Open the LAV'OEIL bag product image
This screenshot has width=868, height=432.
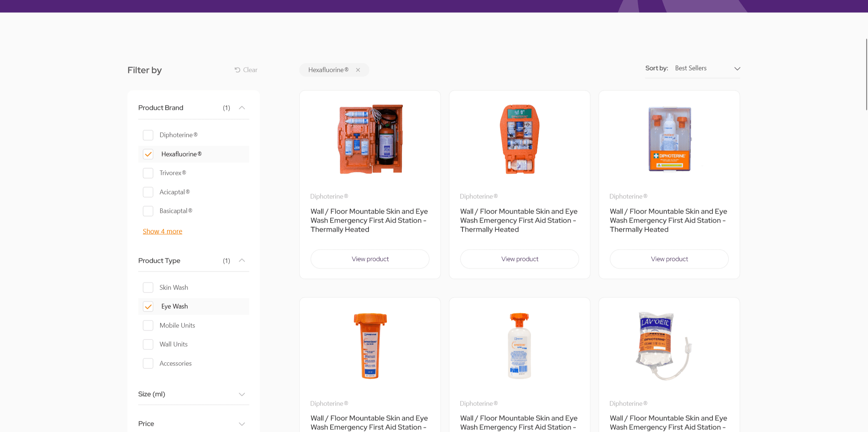[664, 346]
